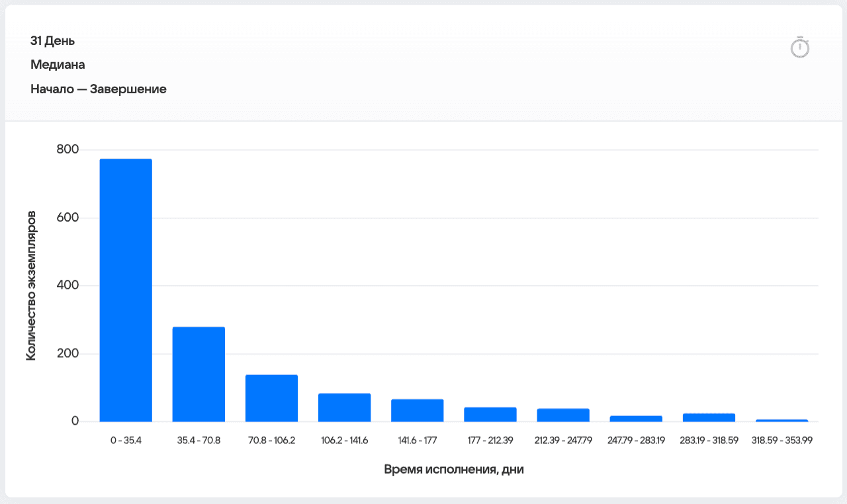Click the "141.6 - 177" x-axis label
The width and height of the screenshot is (847, 504).
(x=417, y=440)
